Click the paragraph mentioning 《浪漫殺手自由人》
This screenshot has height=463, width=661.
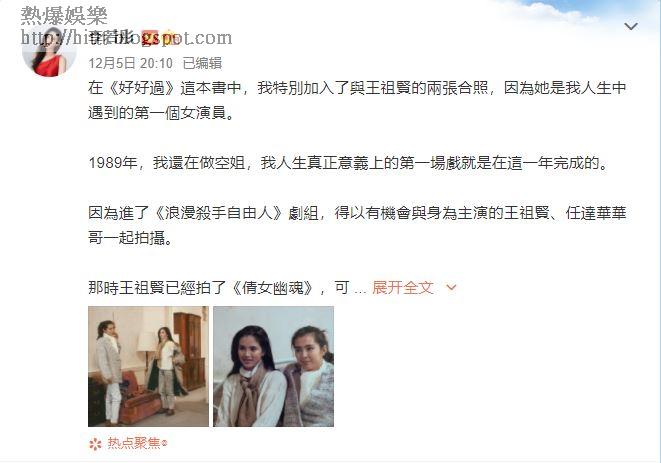coord(357,225)
